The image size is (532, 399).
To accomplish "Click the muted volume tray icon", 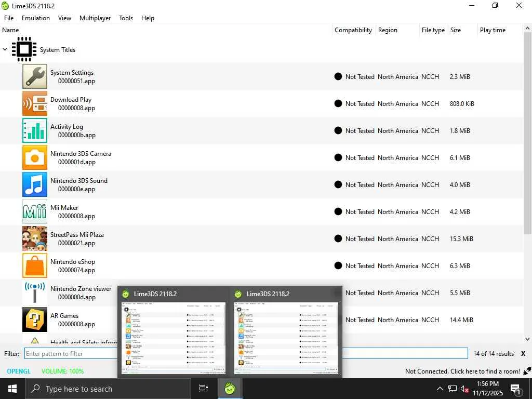I will coord(464,389).
